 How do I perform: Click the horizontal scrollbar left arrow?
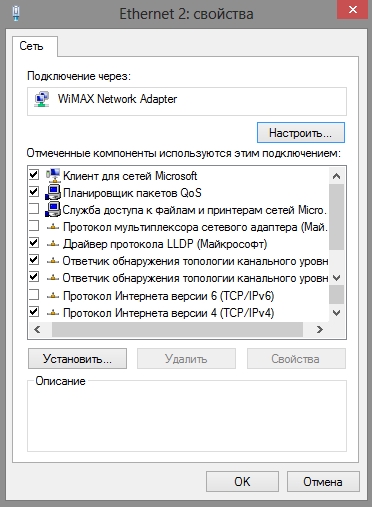pyautogui.click(x=37, y=329)
